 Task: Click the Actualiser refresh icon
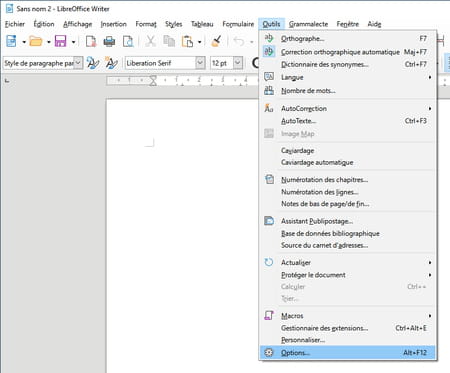(x=269, y=262)
